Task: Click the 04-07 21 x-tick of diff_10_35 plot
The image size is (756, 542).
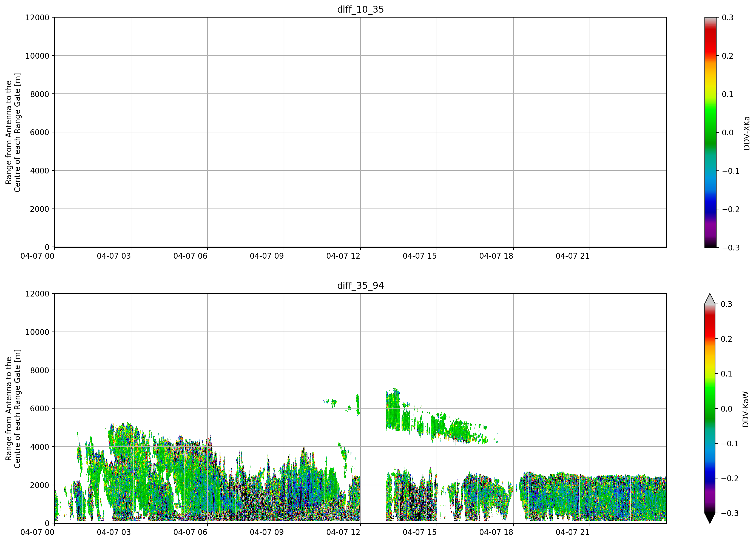Action: 573,256
